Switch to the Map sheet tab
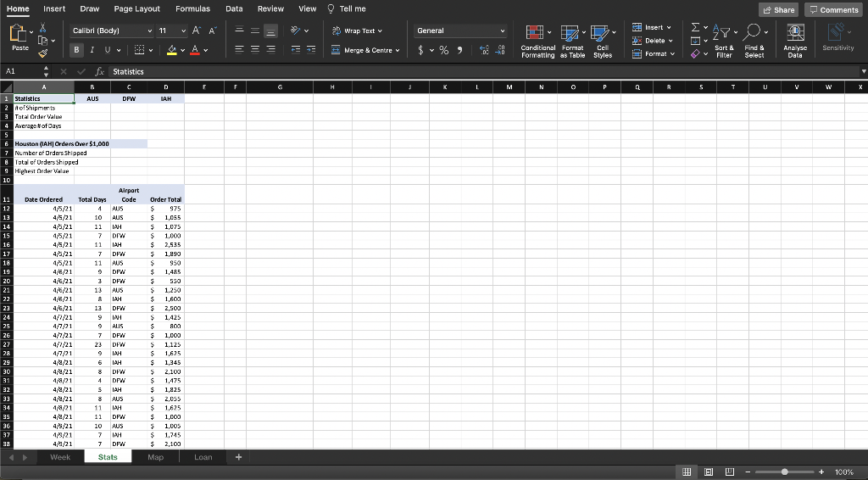868x480 pixels. 155,457
